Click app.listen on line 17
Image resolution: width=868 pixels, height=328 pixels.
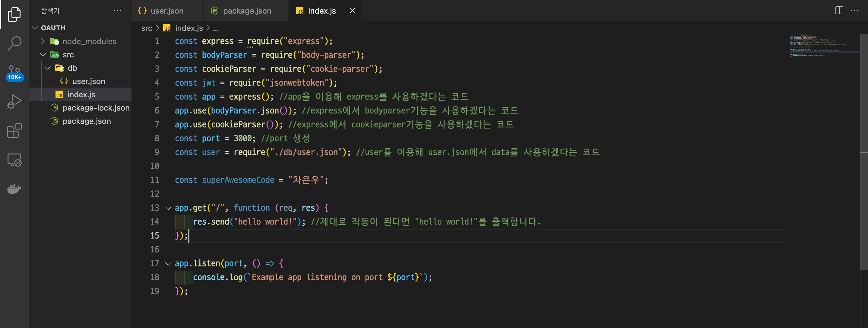coord(197,264)
